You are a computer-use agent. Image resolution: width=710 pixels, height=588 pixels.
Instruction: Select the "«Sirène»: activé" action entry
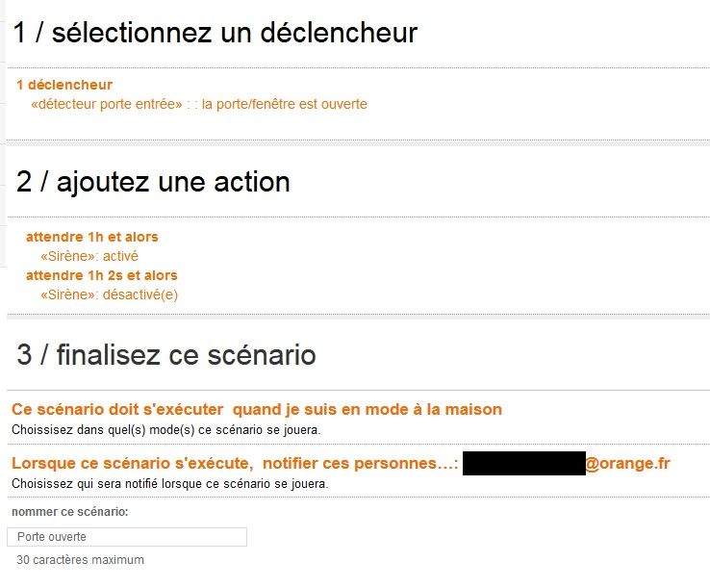89,256
